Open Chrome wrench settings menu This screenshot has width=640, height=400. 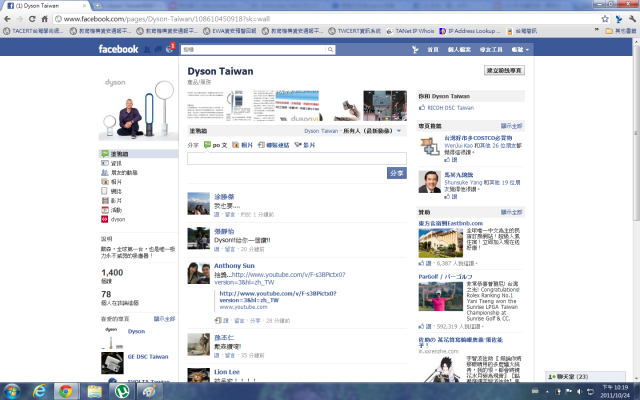[632, 19]
